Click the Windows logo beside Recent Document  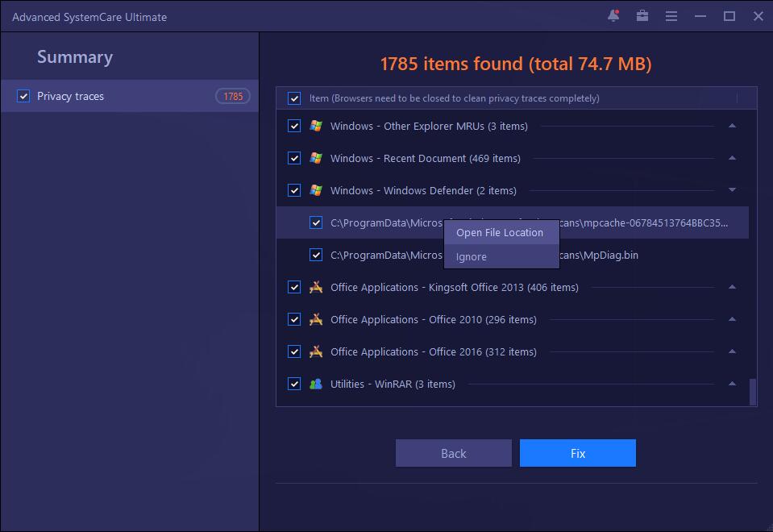[316, 158]
